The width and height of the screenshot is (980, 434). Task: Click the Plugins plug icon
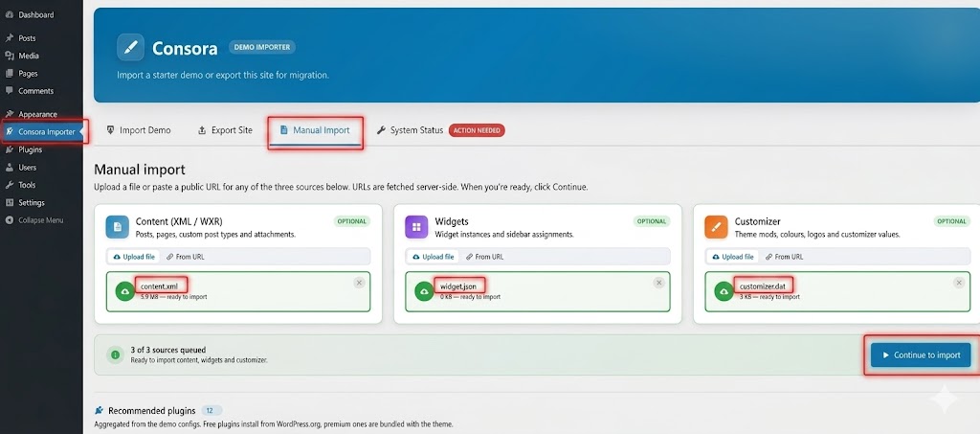[x=10, y=149]
